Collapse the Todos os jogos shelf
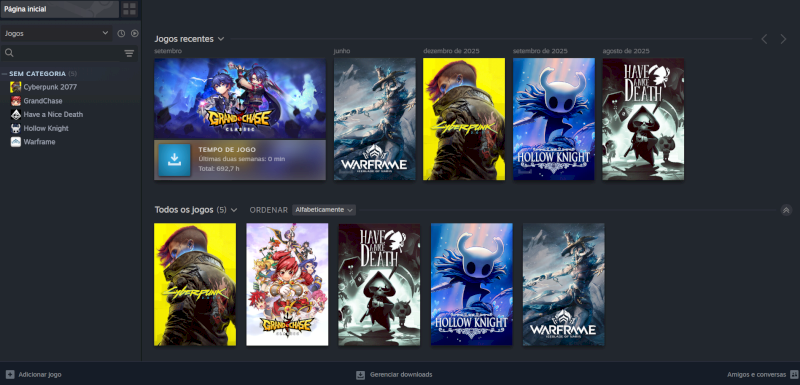The height and width of the screenshot is (385, 800). point(786,210)
